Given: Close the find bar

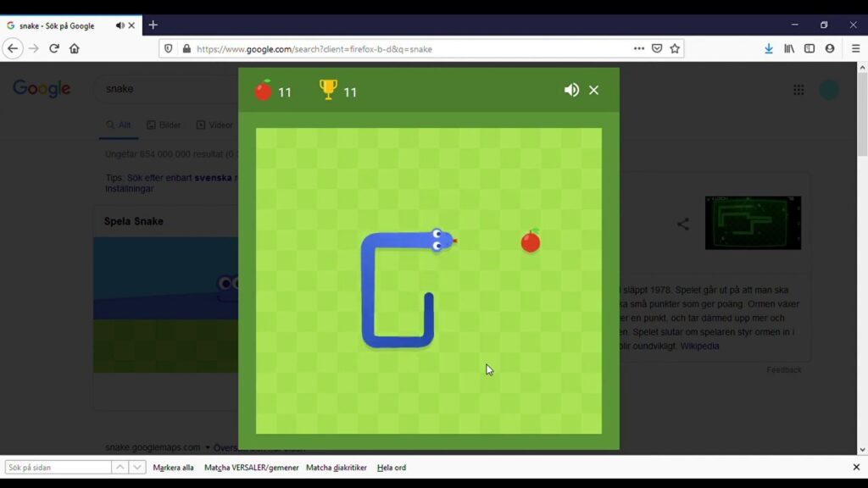Looking at the screenshot, I should click(856, 468).
